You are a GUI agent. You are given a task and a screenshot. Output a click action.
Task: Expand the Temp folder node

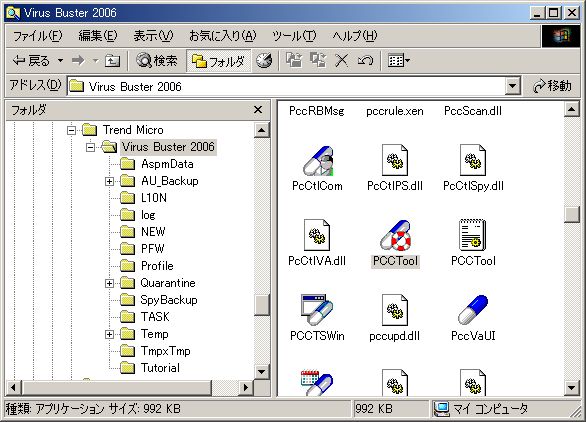tap(109, 334)
